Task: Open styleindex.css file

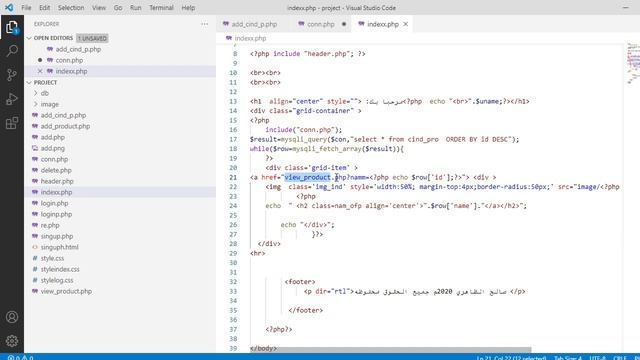Action: (x=60, y=269)
